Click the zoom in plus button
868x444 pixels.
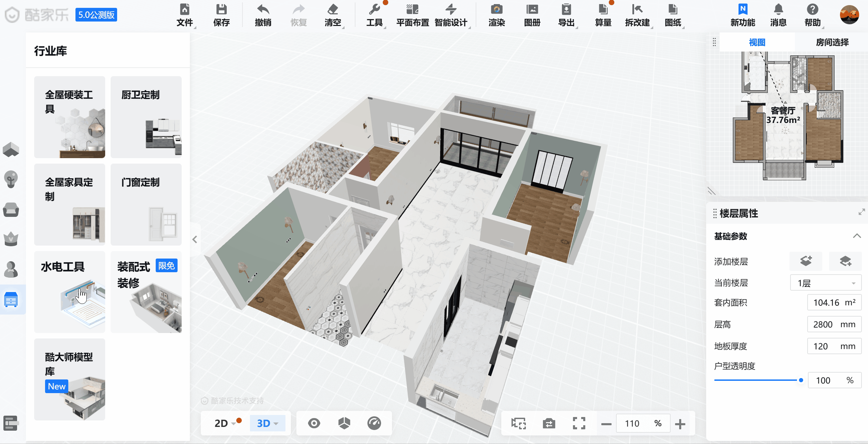coord(680,424)
